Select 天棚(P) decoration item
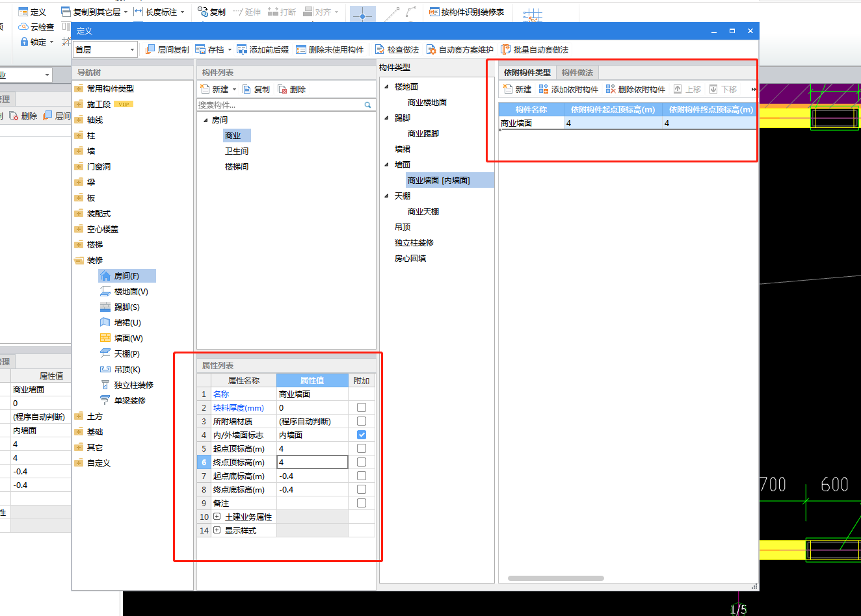The image size is (861, 616). coord(120,354)
